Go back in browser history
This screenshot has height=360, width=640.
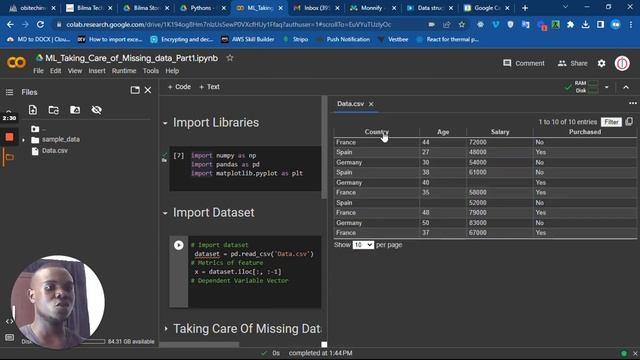click(10, 24)
